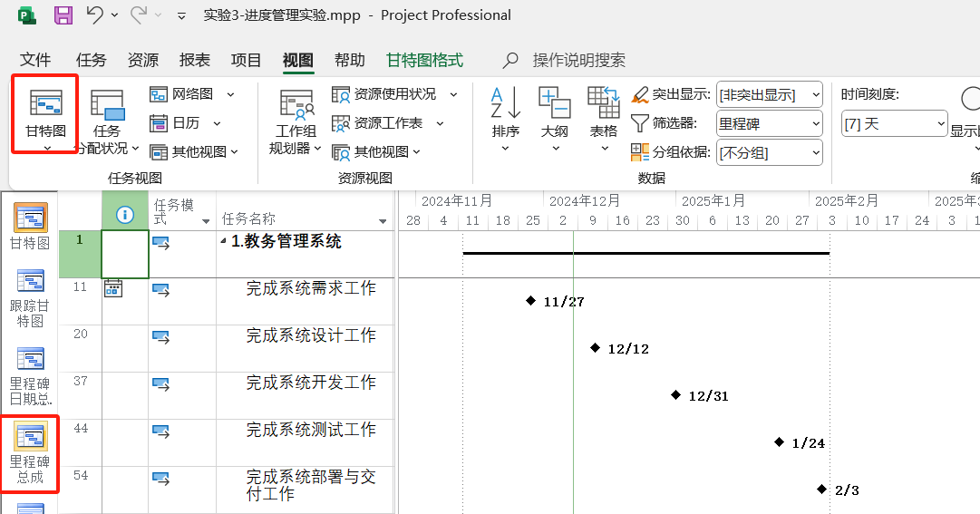Image resolution: width=980 pixels, height=514 pixels.
Task: Open the 任务模式 column filter arrow
Action: pyautogui.click(x=206, y=221)
